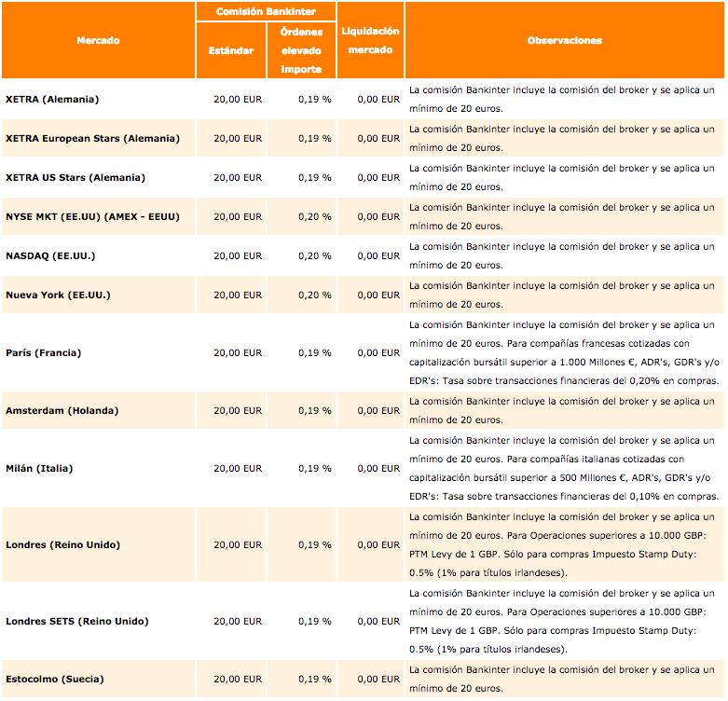Click the 0,20 % value in NYSE MKT row
728x701 pixels.
click(315, 217)
